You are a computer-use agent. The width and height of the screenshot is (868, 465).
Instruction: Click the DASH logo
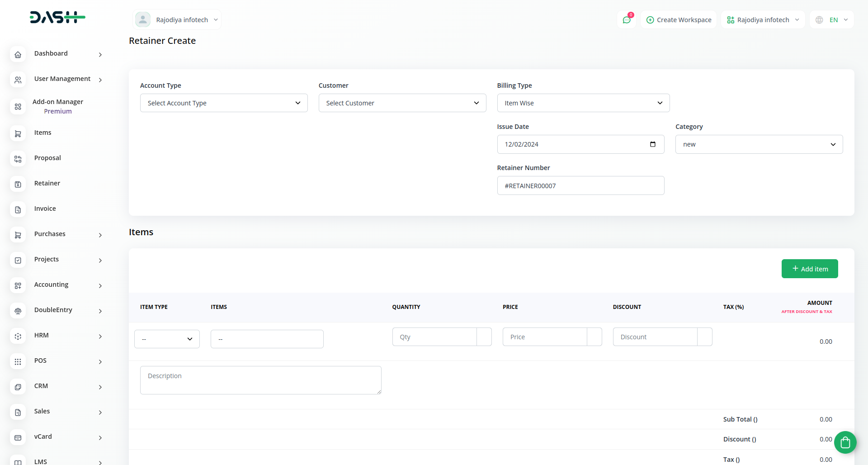point(57,18)
